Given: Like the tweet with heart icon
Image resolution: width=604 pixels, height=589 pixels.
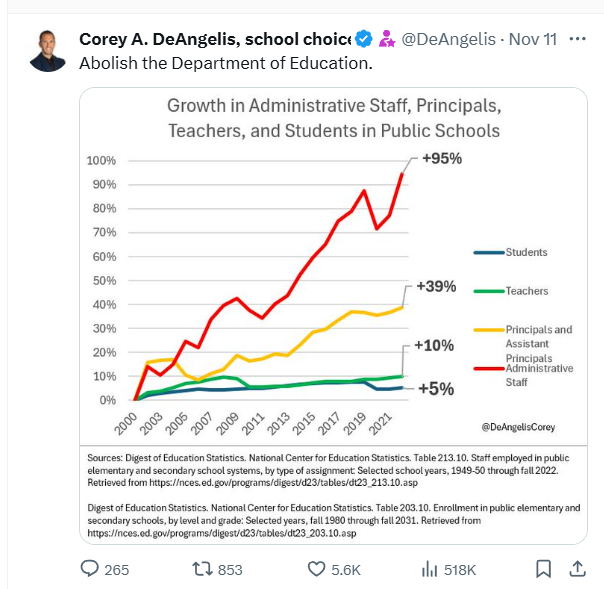Looking at the screenshot, I should (317, 568).
